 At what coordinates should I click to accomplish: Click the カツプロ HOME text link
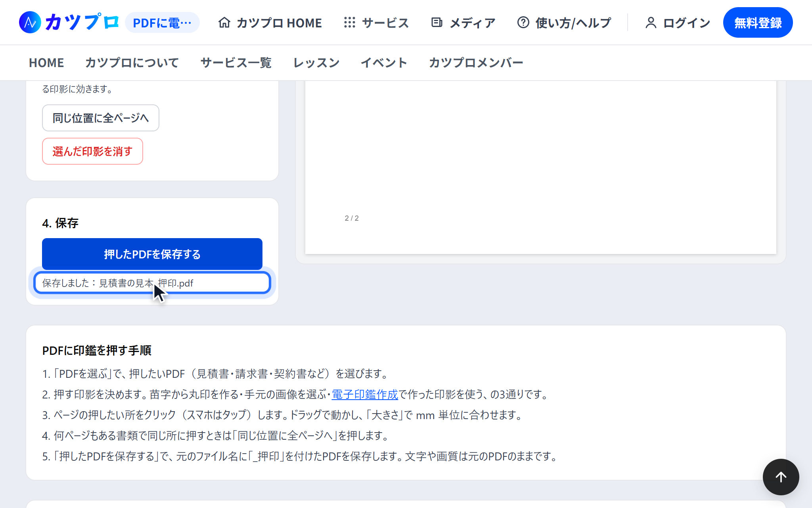coord(279,23)
